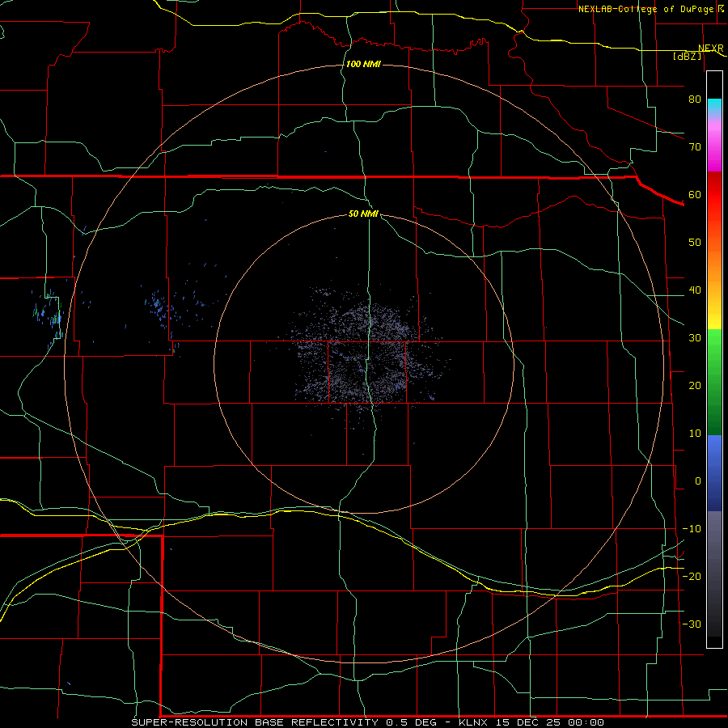
Task: Select the "10" value on the dBZ scale
Action: point(695,434)
